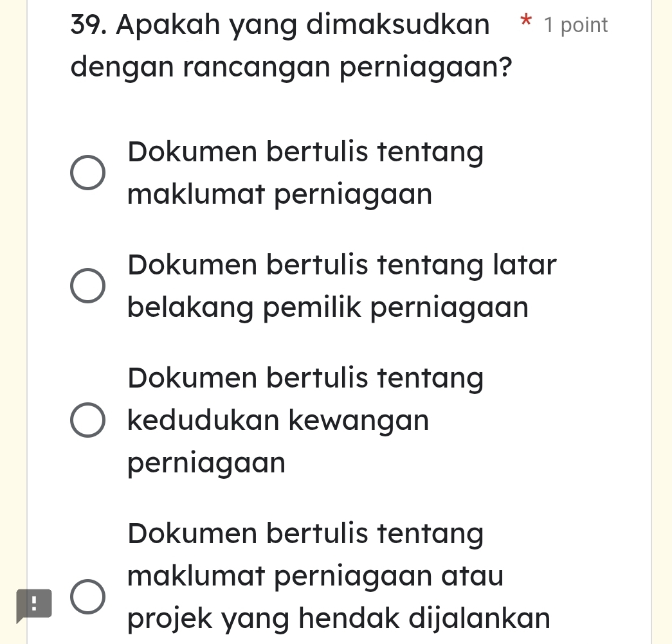Click the text 'Dokumen bertulis tentang latar'
The image size is (672, 644).
coord(342,265)
